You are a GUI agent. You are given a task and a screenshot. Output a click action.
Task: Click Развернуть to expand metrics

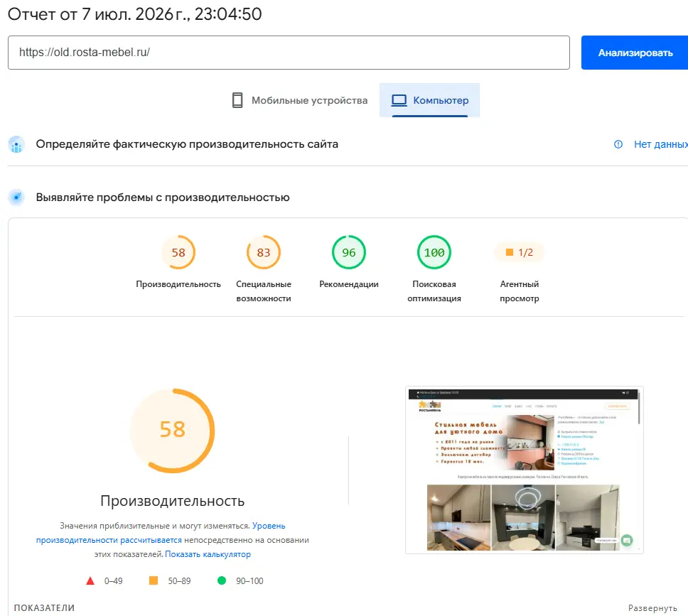click(x=652, y=608)
